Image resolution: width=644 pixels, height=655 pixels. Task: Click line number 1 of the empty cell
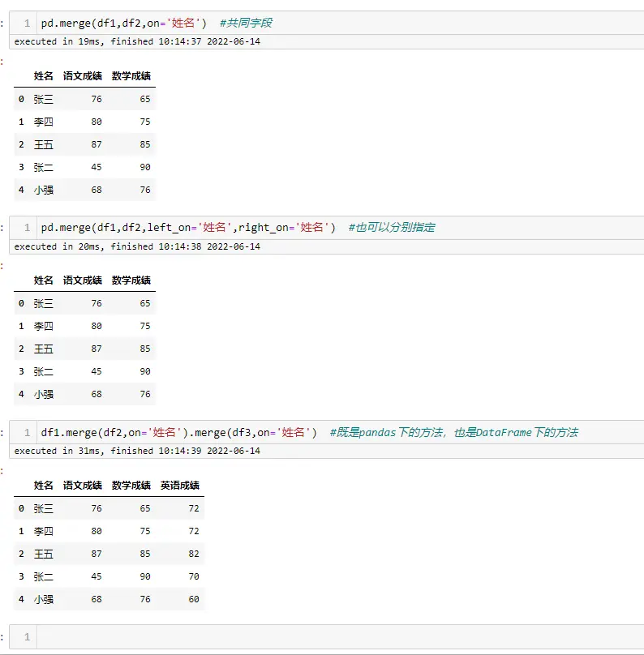click(27, 637)
